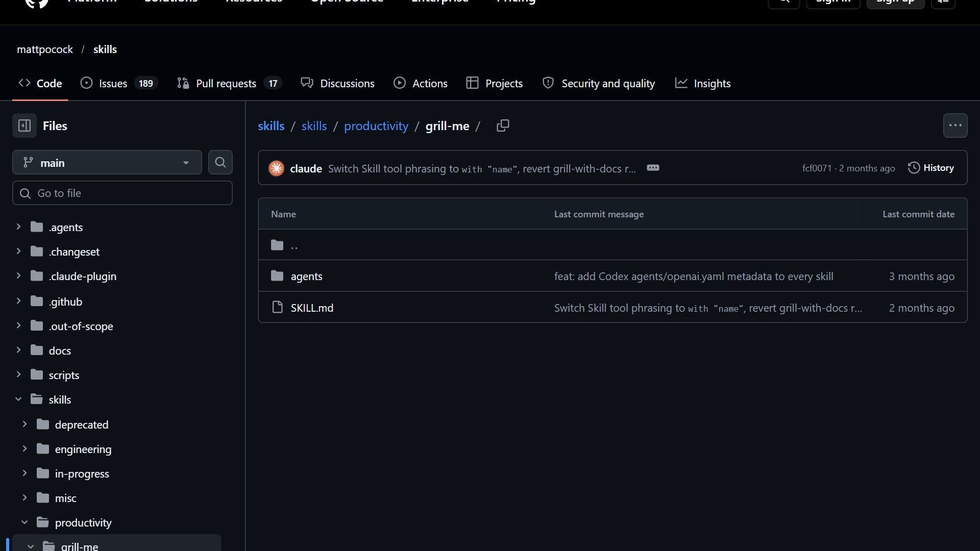This screenshot has width=980, height=551.
Task: Focus the Go to file field
Action: (x=122, y=193)
